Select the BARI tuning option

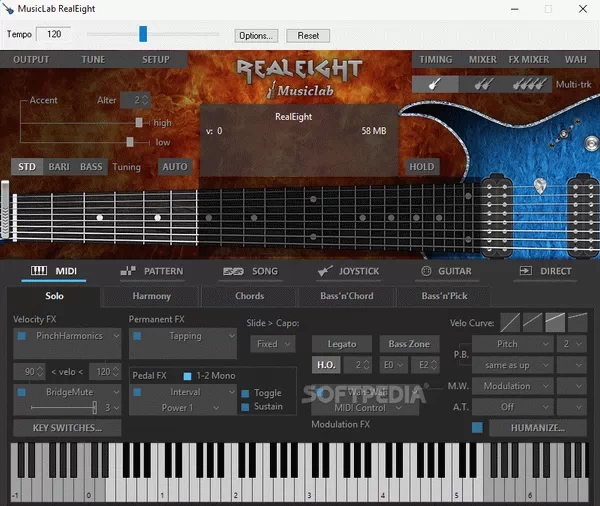click(x=59, y=167)
